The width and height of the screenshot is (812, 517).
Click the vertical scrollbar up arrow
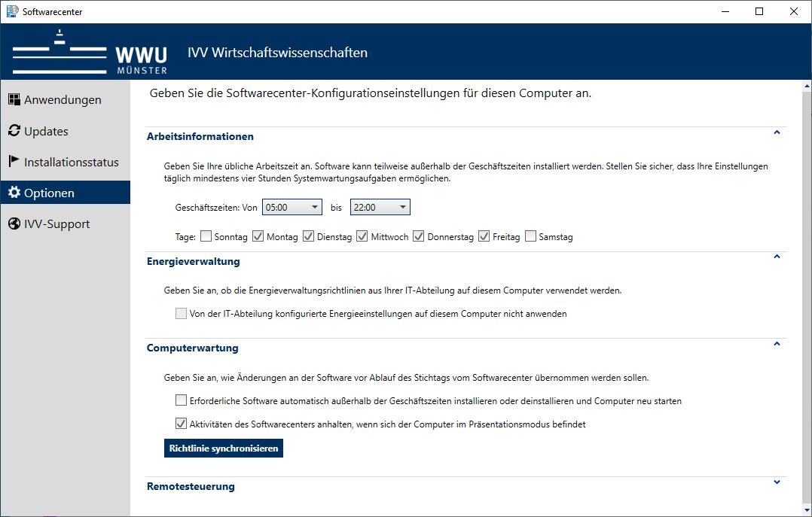pyautogui.click(x=807, y=85)
